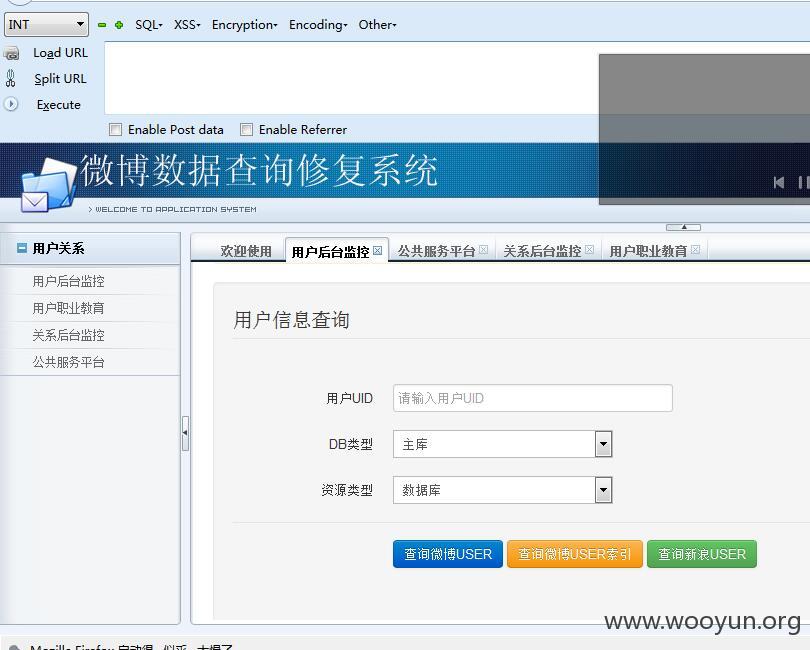810x650 pixels.
Task: Open the Encryption menu
Action: pyautogui.click(x=245, y=25)
